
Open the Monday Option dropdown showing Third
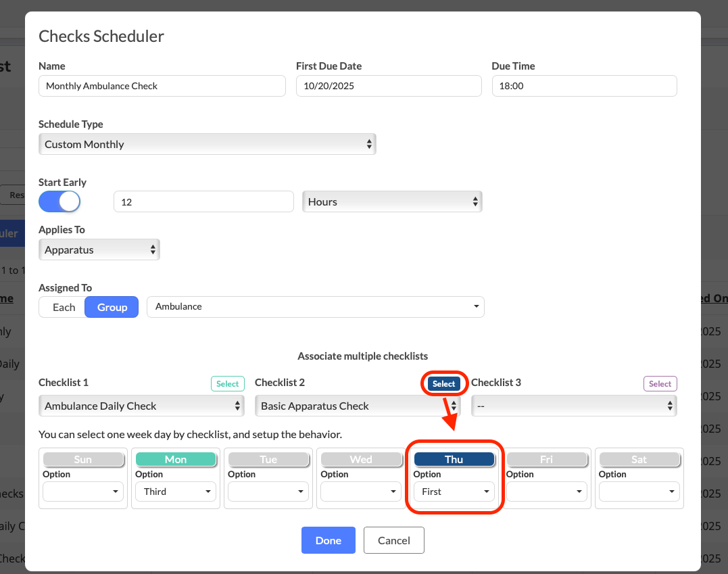click(176, 492)
